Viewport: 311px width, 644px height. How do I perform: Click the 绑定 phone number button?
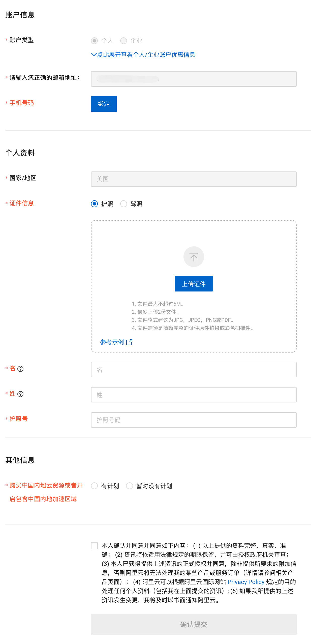click(104, 104)
